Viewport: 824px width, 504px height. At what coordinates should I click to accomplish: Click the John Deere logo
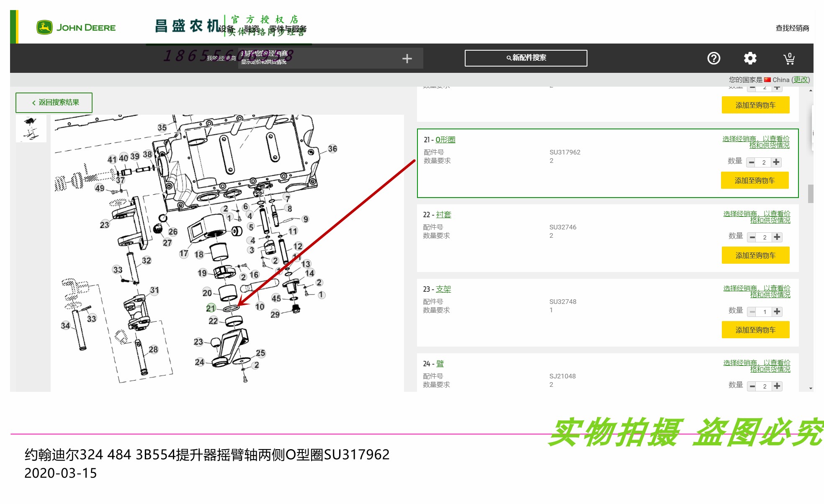[x=76, y=28]
